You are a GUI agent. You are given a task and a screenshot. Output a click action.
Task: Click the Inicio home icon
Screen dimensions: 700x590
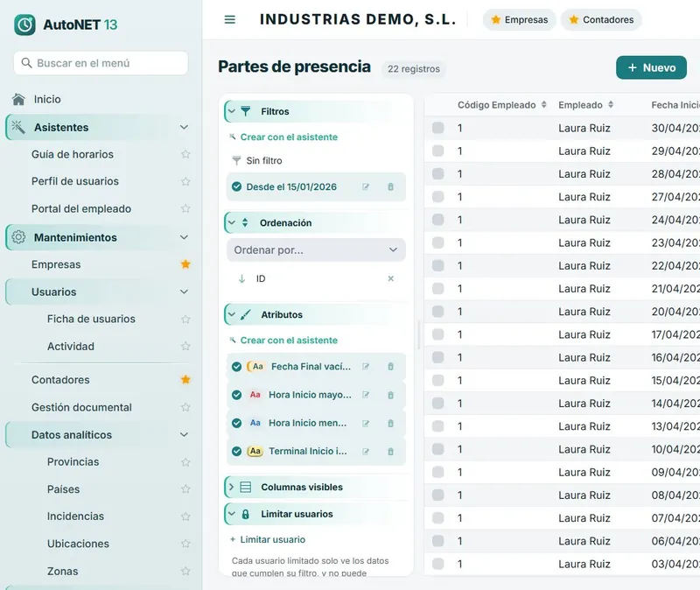[x=18, y=99]
